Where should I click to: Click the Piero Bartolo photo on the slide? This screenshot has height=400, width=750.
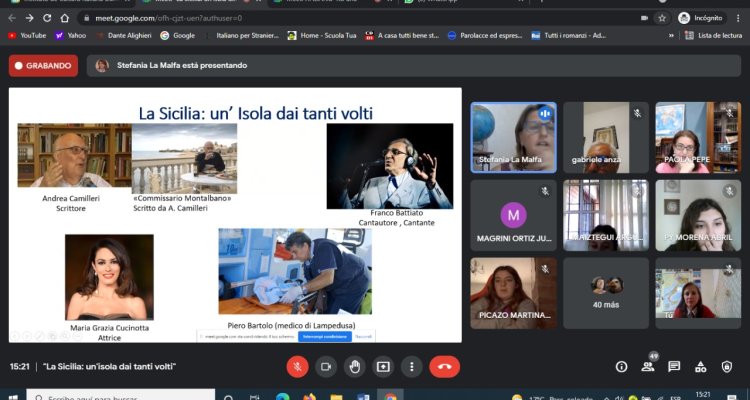point(295,271)
